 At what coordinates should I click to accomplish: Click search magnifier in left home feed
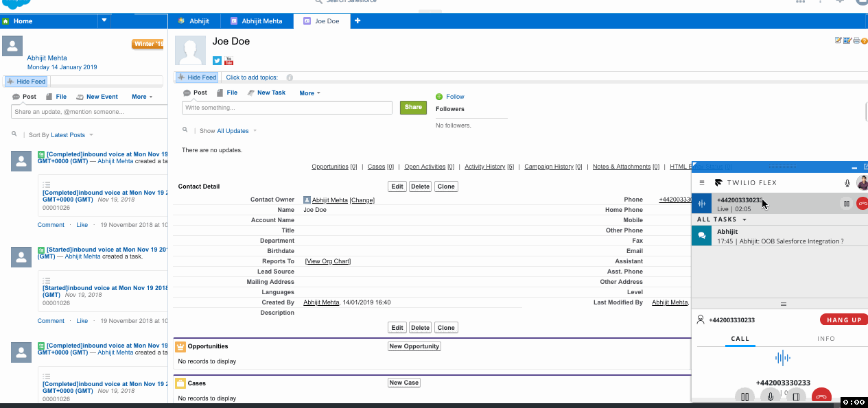[14, 134]
